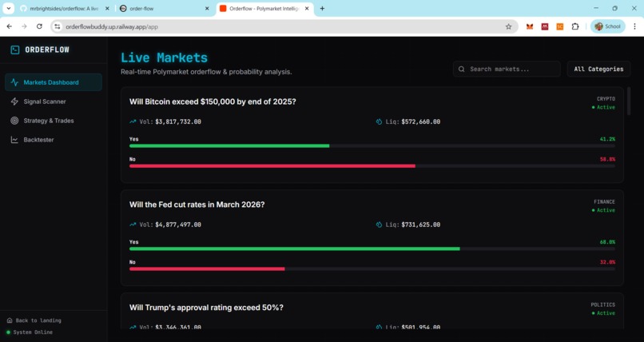
Task: Click the Fed market liquidity droplet icon
Action: click(379, 225)
